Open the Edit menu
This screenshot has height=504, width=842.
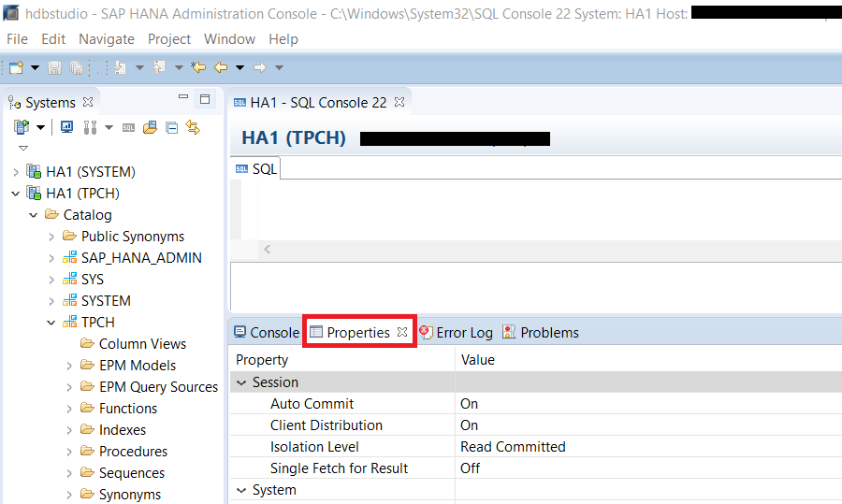(x=53, y=39)
